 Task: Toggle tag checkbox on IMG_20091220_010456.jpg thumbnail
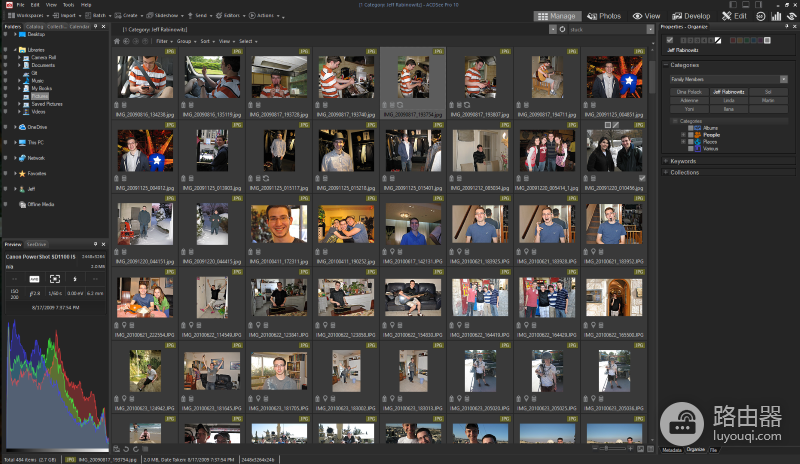click(x=642, y=178)
